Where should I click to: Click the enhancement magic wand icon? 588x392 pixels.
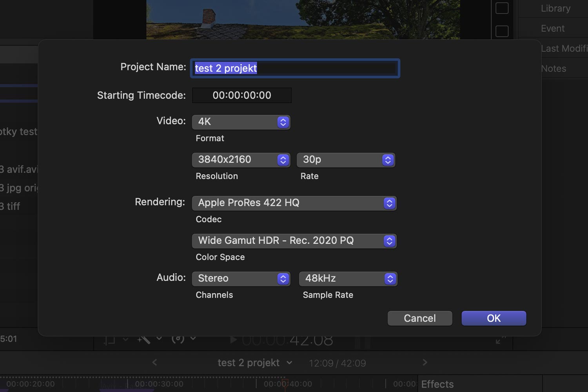click(x=143, y=339)
